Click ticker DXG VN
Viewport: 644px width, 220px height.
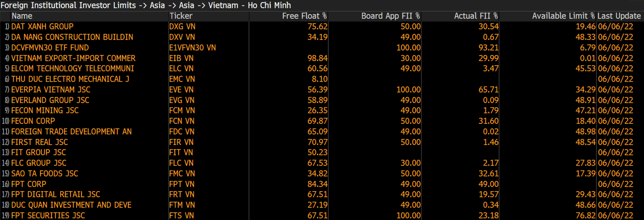pos(182,26)
